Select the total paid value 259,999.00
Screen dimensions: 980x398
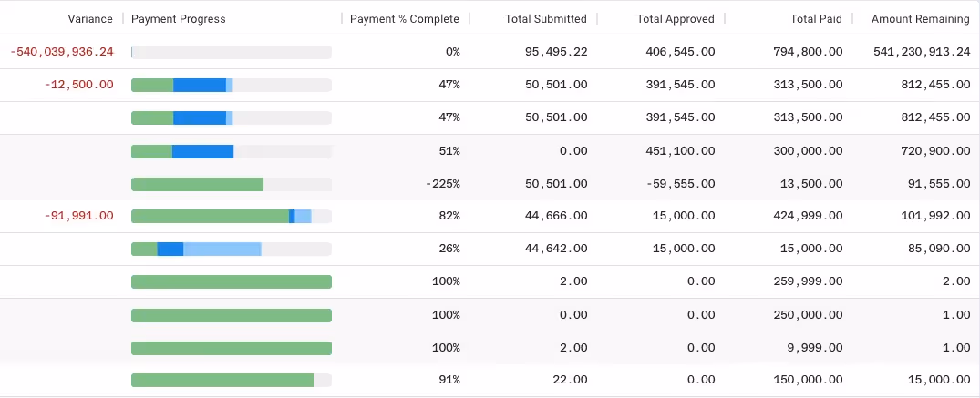[808, 281]
